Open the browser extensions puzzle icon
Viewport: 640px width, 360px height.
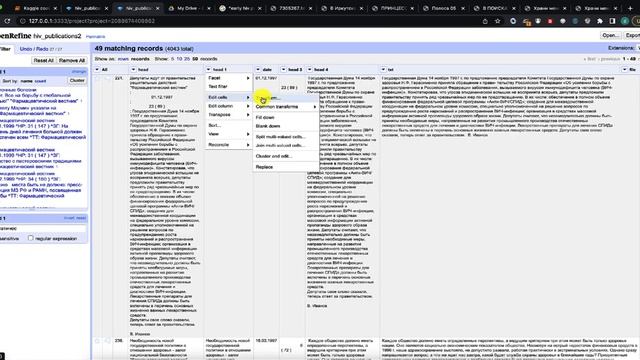[600, 21]
